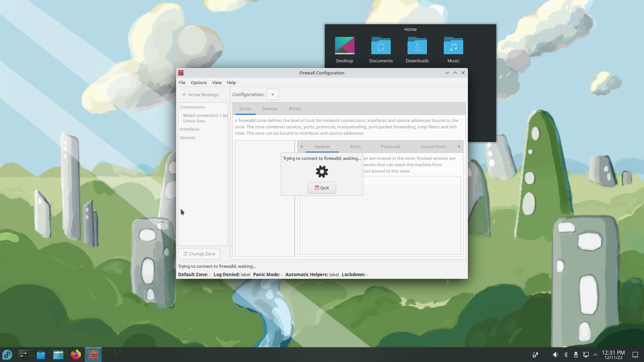Switch to the Zones tab

245,109
